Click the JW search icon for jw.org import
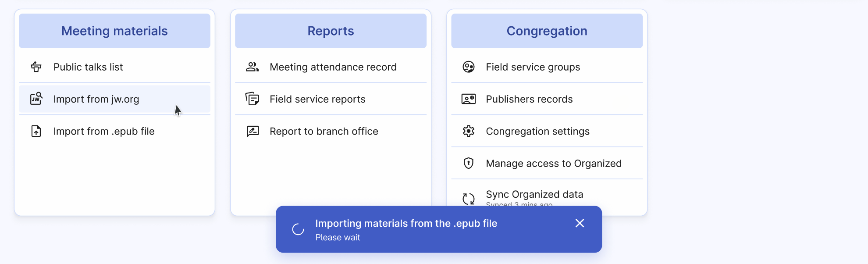This screenshot has height=264, width=868. [x=36, y=99]
